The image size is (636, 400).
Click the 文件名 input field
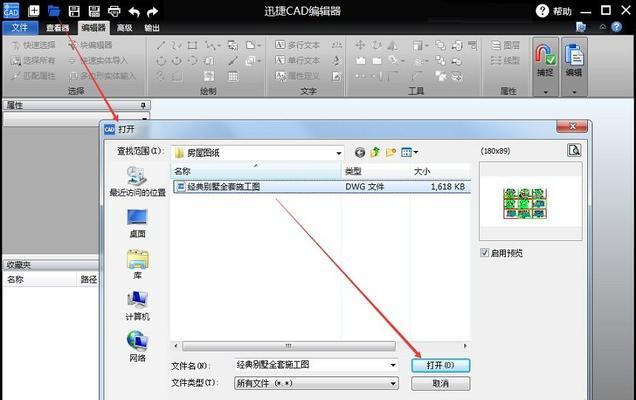click(x=312, y=365)
